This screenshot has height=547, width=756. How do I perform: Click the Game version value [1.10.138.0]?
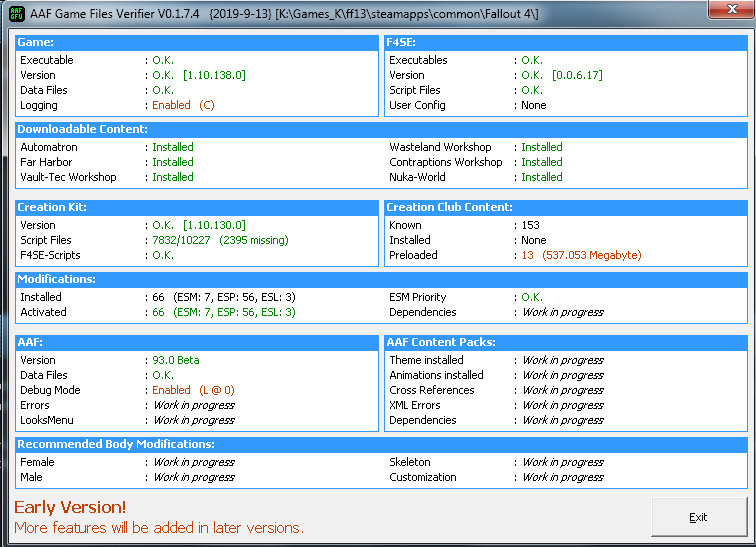tap(214, 75)
